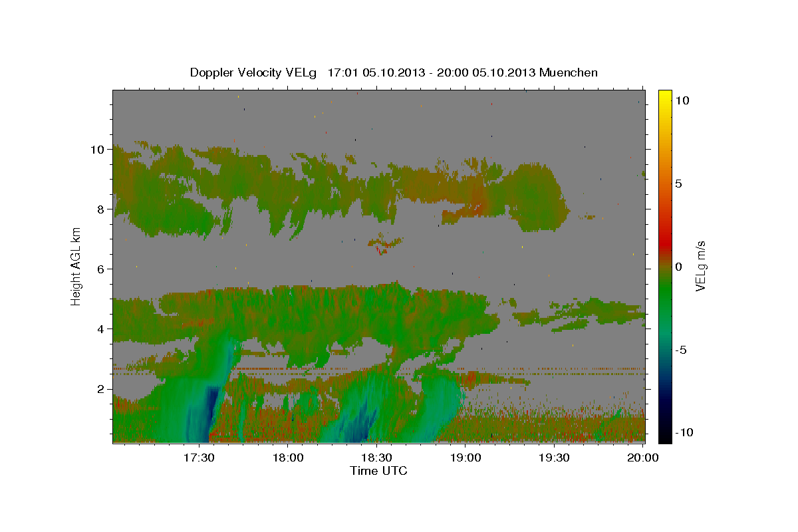The width and height of the screenshot is (798, 532).
Task: Click the "Time UTC" axis label
Action: tap(378, 471)
